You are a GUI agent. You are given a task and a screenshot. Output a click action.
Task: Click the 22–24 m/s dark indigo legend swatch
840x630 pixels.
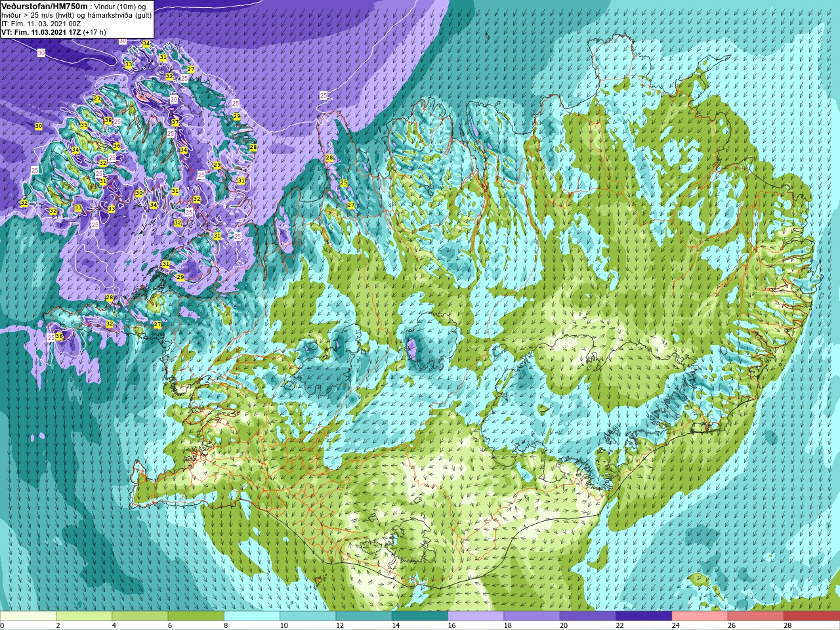[x=644, y=616]
